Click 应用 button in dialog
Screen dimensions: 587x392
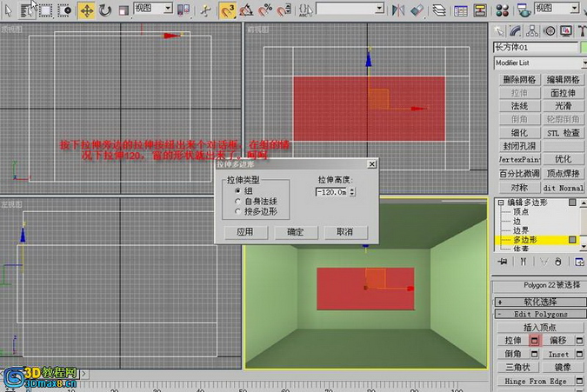[244, 232]
